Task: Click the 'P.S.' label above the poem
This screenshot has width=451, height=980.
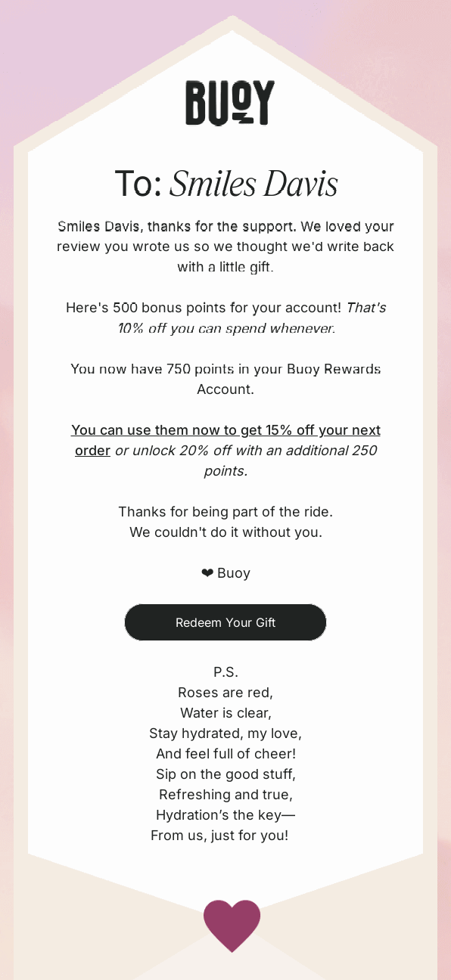Action: click(225, 672)
